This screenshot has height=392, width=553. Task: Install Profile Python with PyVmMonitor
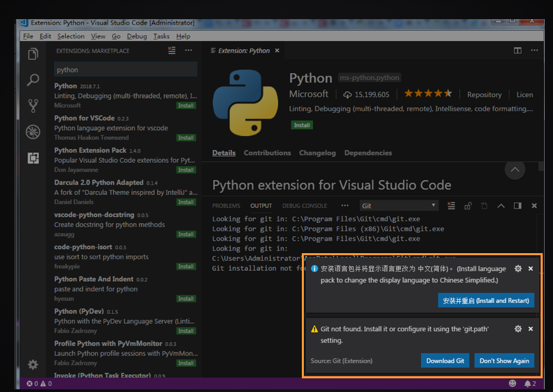tap(186, 363)
